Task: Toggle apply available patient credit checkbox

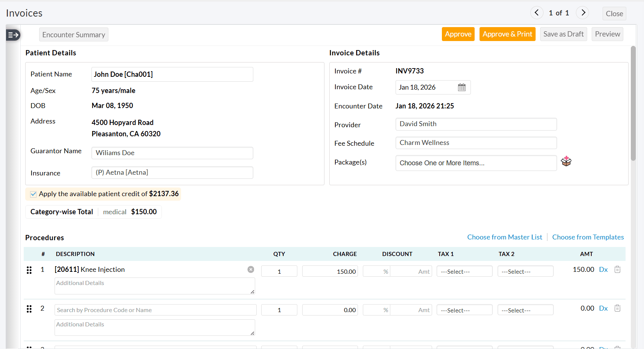Action: 33,194
